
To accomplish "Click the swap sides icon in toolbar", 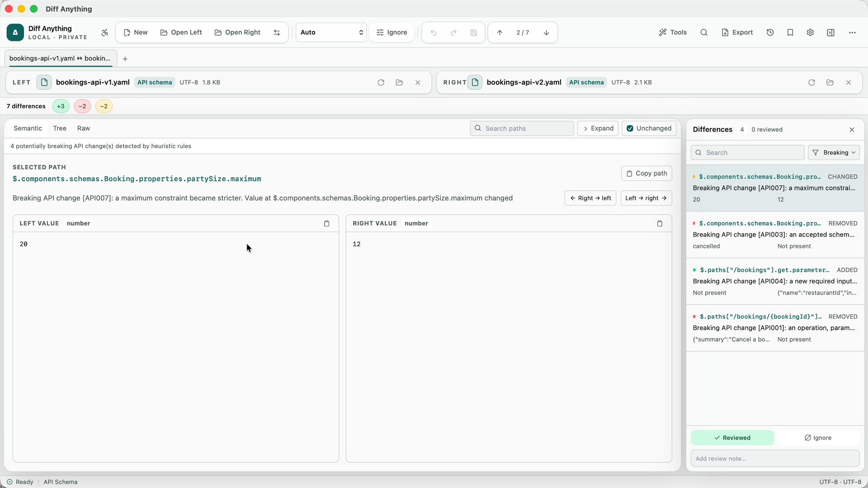I will 277,33.
